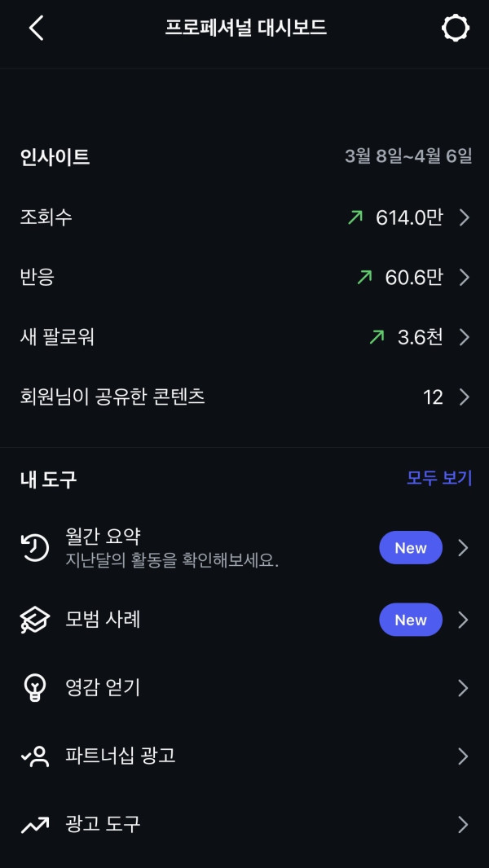Image resolution: width=489 pixels, height=868 pixels.
Task: Expand the 반응 row chevron
Action: click(464, 278)
